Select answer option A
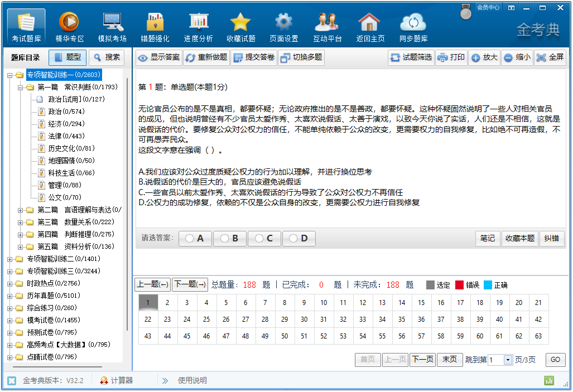Screen dimensions: 573x392 (194, 239)
